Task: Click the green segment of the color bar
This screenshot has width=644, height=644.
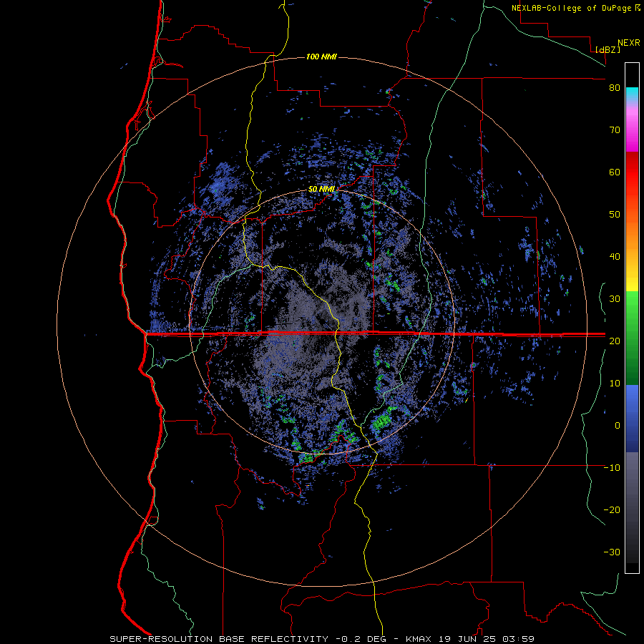Action: coord(632,338)
